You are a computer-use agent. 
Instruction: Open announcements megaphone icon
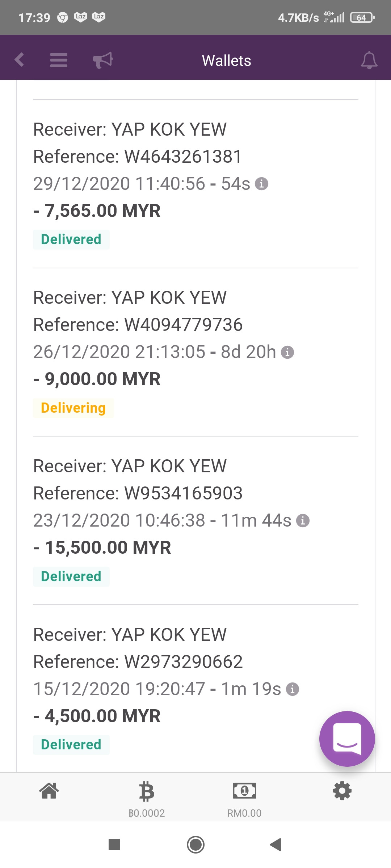pyautogui.click(x=103, y=60)
